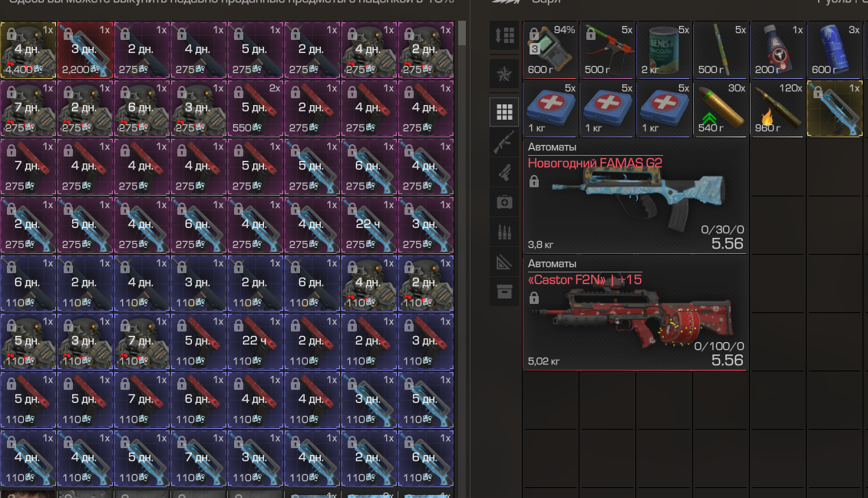Select dark rifle 4 дн. priced 110
Image resolution: width=868 pixels, height=498 pixels.
[142, 283]
